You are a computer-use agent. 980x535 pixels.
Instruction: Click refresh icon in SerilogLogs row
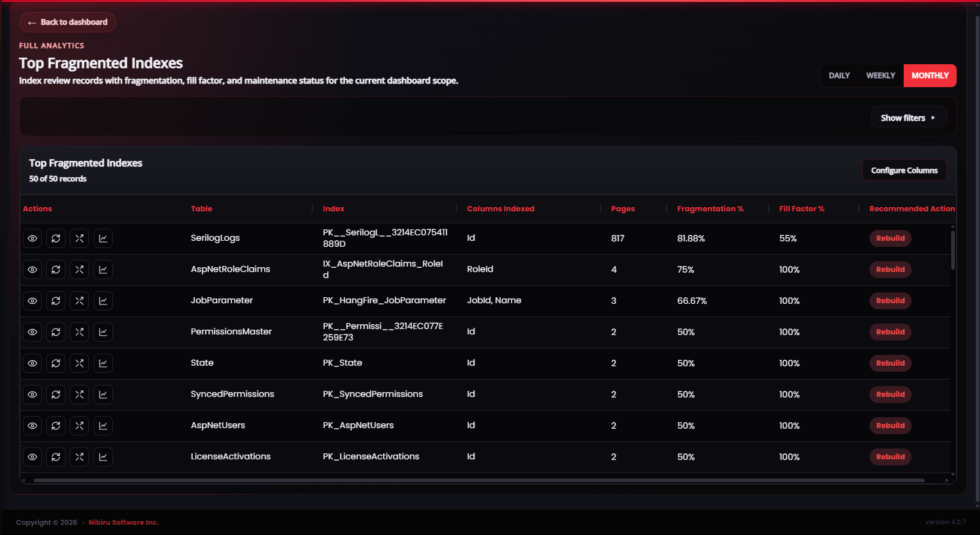(56, 238)
